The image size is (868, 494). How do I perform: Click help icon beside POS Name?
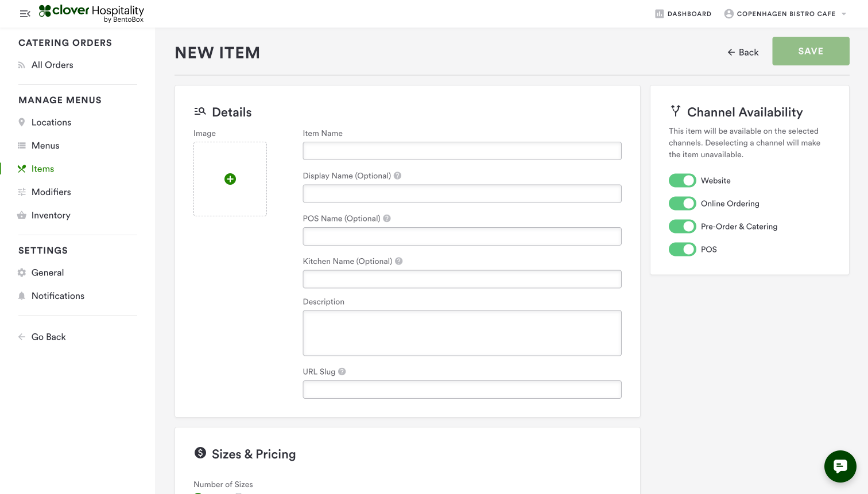387,219
